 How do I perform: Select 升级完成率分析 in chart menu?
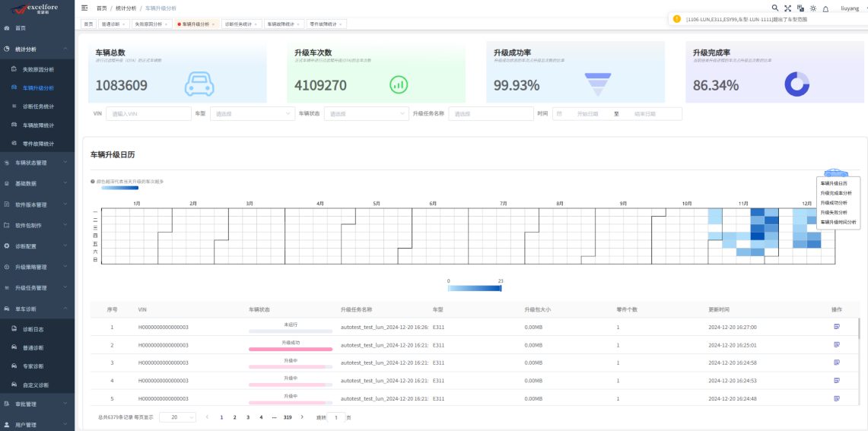coord(836,192)
